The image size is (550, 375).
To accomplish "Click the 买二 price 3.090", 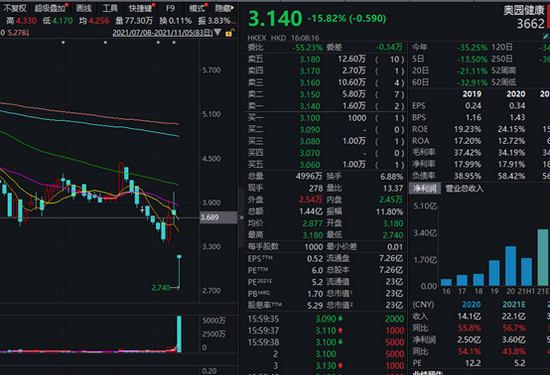I will pos(310,130).
